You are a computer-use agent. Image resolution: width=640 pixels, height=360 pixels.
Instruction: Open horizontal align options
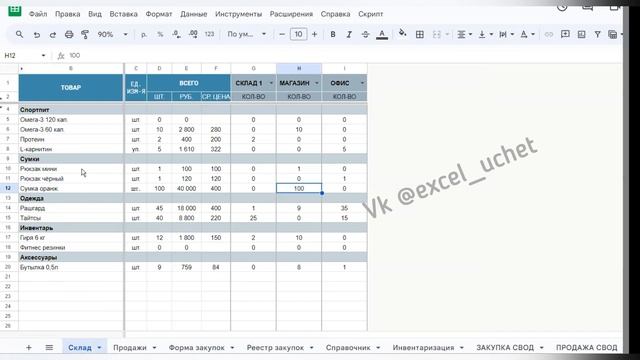point(464,35)
